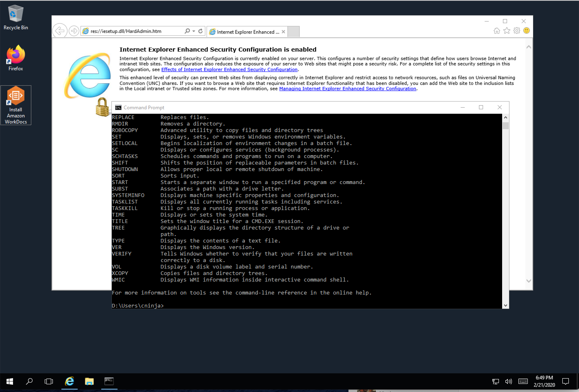Viewport: 579px width, 392px height.
Task: Open the volume speaker tray icon
Action: point(508,381)
